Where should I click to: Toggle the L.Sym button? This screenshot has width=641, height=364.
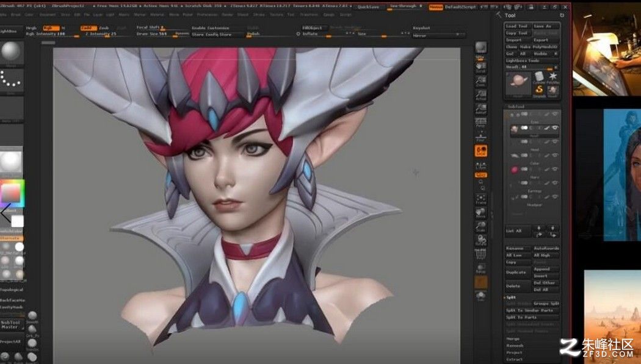481,165
